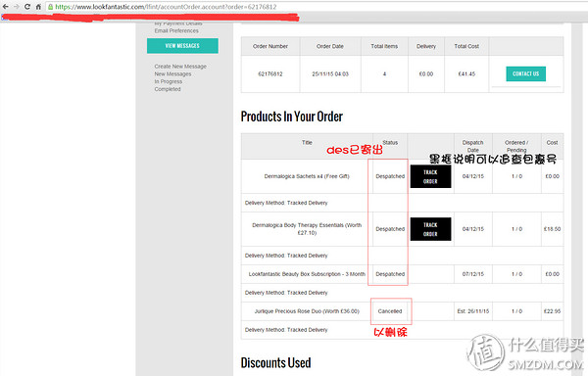The image size is (588, 376).
Task: Click Jurlique Precious Rose Duo title
Action: pyautogui.click(x=307, y=311)
